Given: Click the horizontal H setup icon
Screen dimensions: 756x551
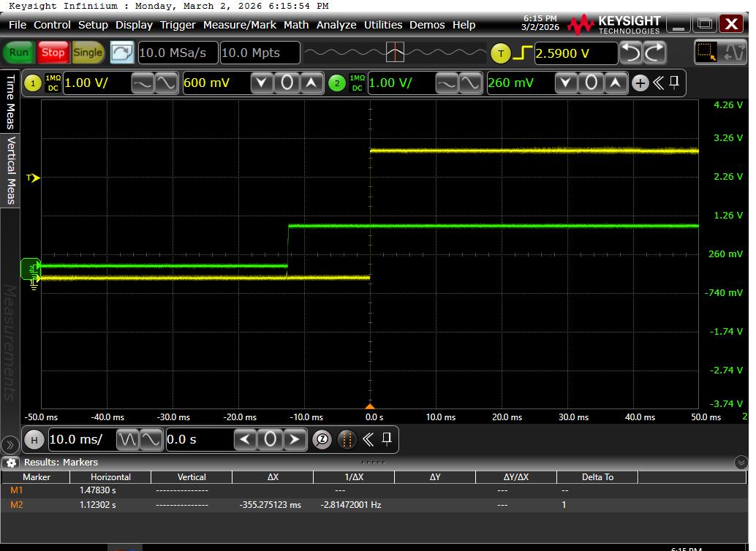Looking at the screenshot, I should pos(34,440).
